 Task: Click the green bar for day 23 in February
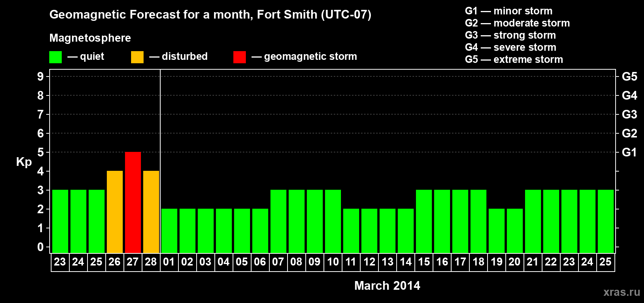pos(60,222)
